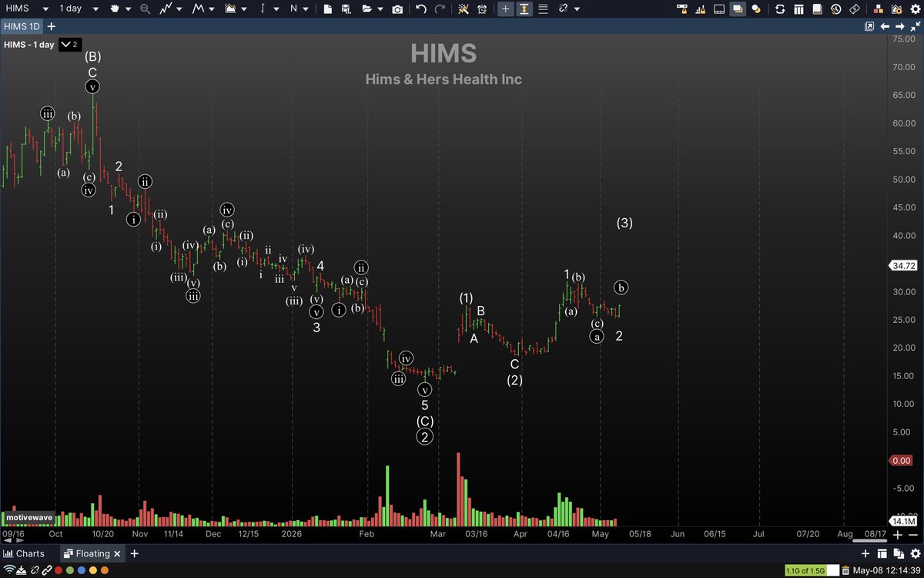Expand the zigzag tool dropdown arrow
The width and height of the screenshot is (924, 578).
pos(179,8)
